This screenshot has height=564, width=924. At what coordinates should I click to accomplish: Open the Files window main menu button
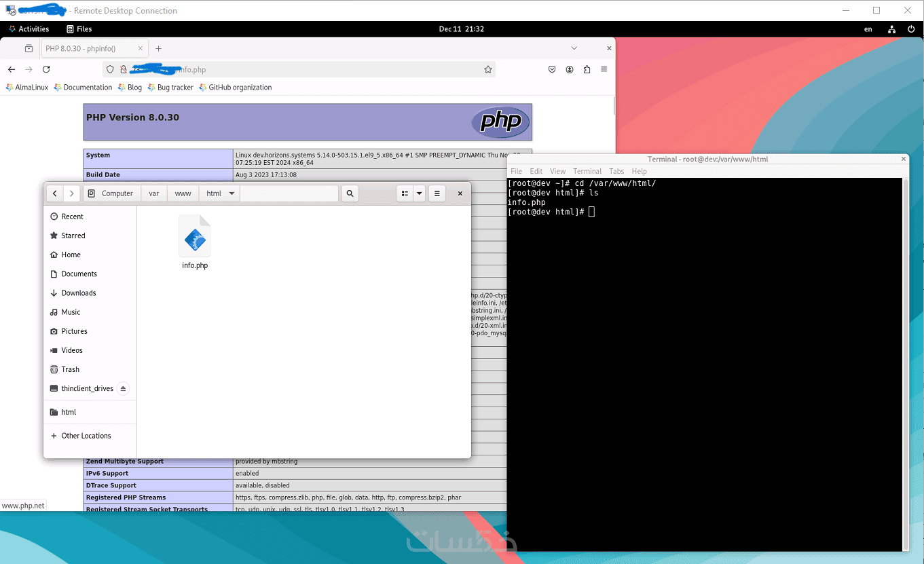pyautogui.click(x=437, y=193)
